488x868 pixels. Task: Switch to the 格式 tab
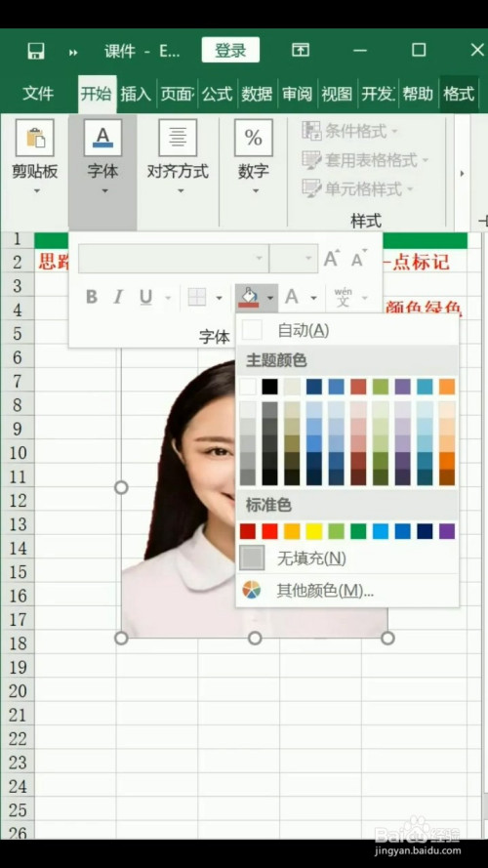pos(459,94)
